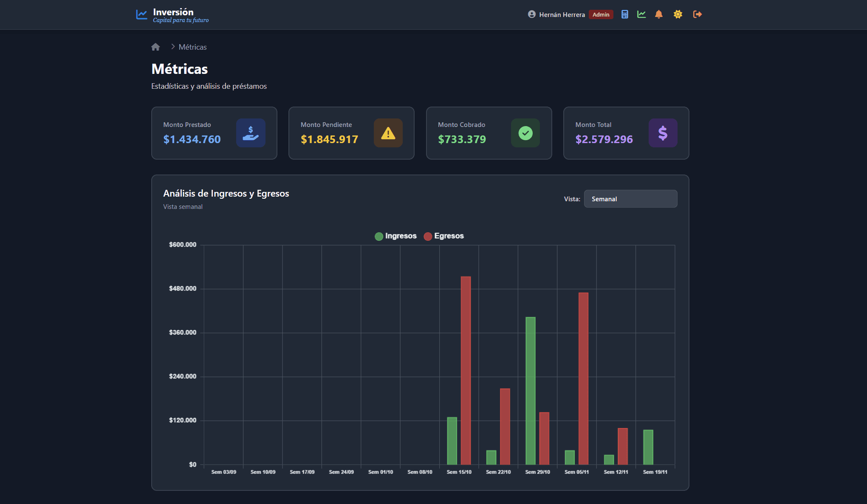Image resolution: width=867 pixels, height=504 pixels.
Task: Click the Hernán Herrera user name
Action: click(x=562, y=15)
